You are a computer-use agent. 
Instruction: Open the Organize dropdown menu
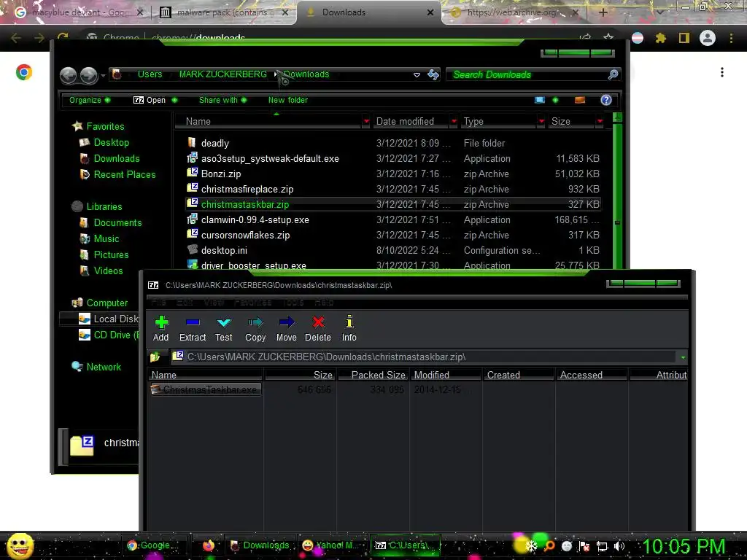(x=90, y=100)
